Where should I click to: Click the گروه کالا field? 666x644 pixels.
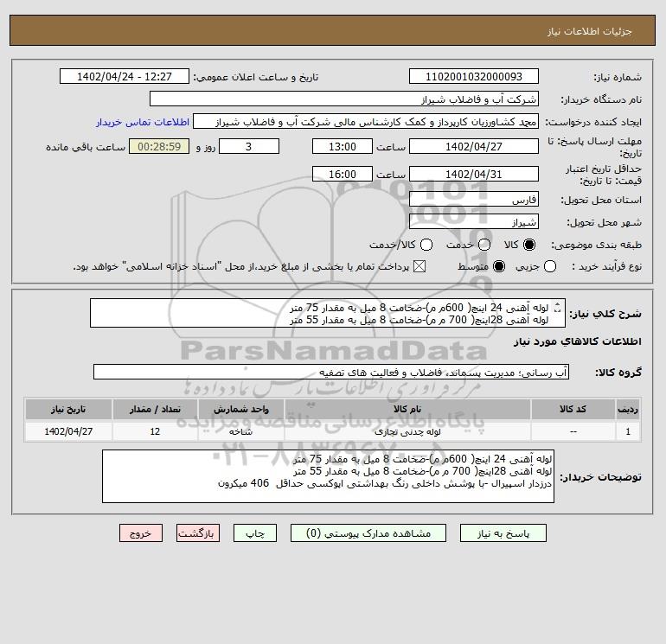click(331, 373)
